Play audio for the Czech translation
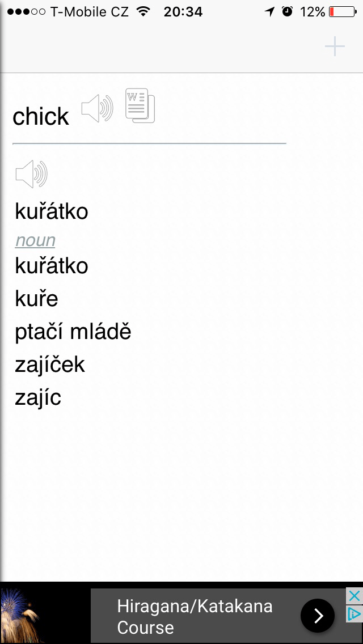Image resolution: width=363 pixels, height=644 pixels. point(32,174)
